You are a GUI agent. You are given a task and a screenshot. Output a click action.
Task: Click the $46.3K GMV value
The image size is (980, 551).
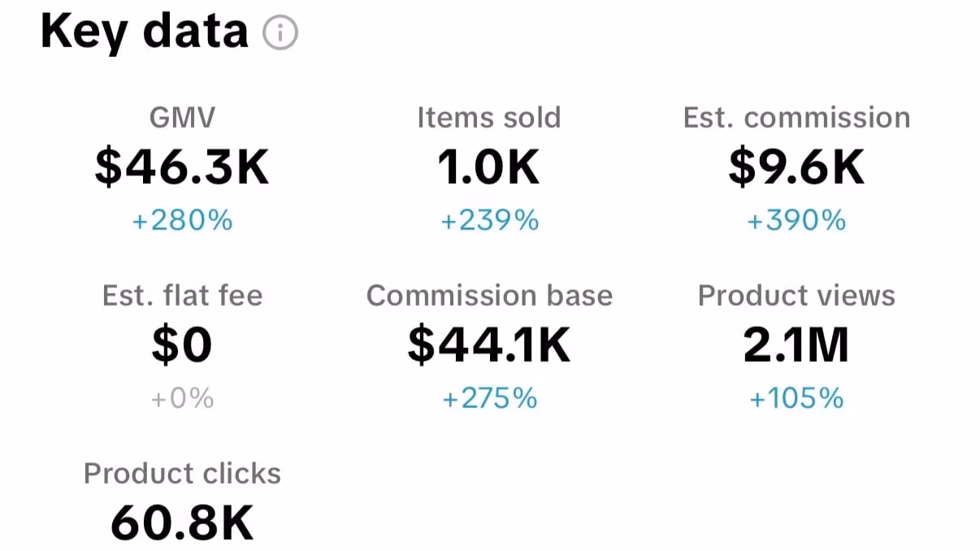coord(182,167)
